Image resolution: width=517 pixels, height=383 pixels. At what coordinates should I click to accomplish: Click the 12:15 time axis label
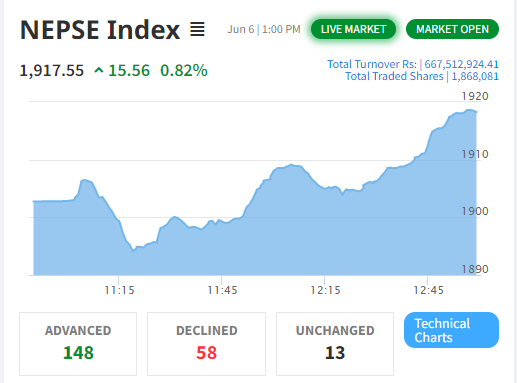[x=325, y=290]
